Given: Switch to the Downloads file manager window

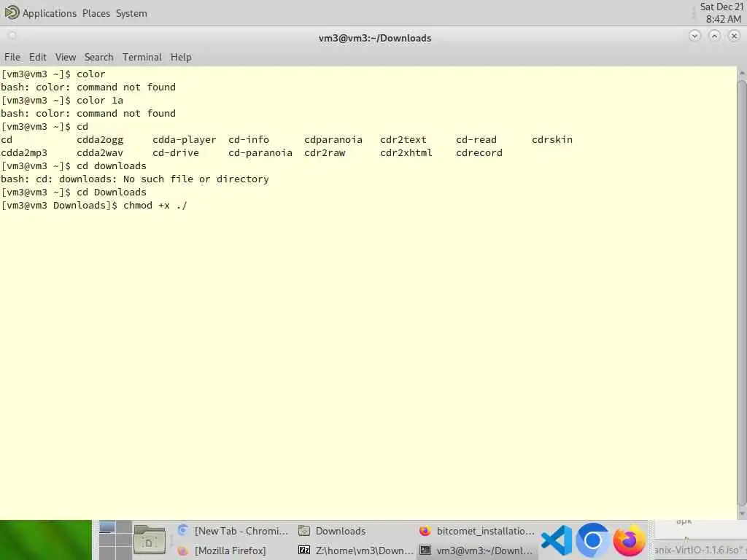Looking at the screenshot, I should pyautogui.click(x=354, y=531).
